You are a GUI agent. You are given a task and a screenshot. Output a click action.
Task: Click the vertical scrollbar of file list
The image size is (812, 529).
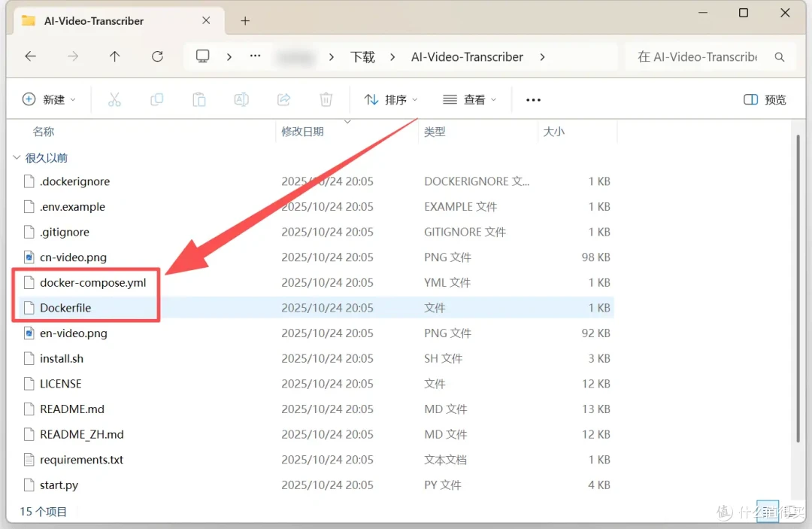798,289
